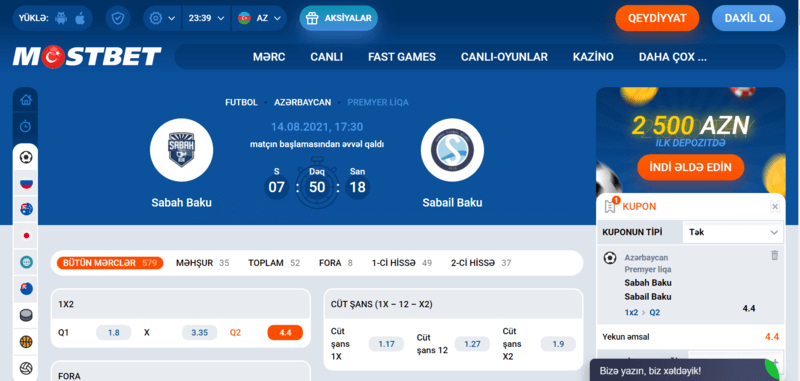Open the AKSİYALAR promotions button
This screenshot has height=381, width=800.
tap(339, 18)
